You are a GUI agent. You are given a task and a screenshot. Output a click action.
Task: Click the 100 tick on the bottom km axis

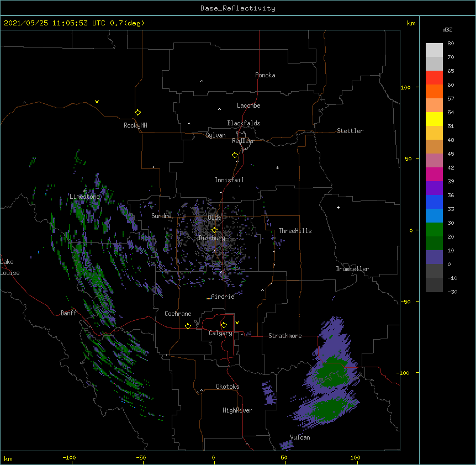pos(355,457)
